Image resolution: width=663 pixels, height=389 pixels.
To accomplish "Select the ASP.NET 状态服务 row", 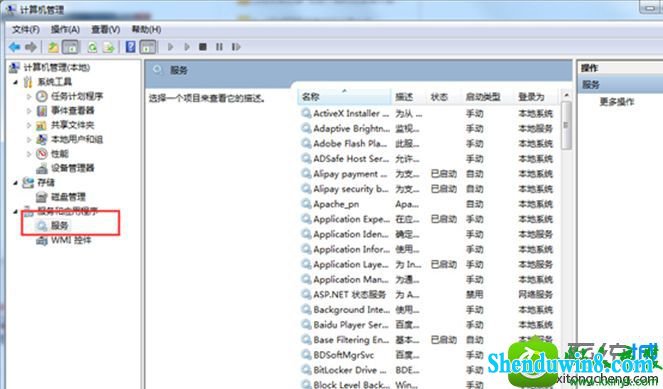I will point(429,294).
